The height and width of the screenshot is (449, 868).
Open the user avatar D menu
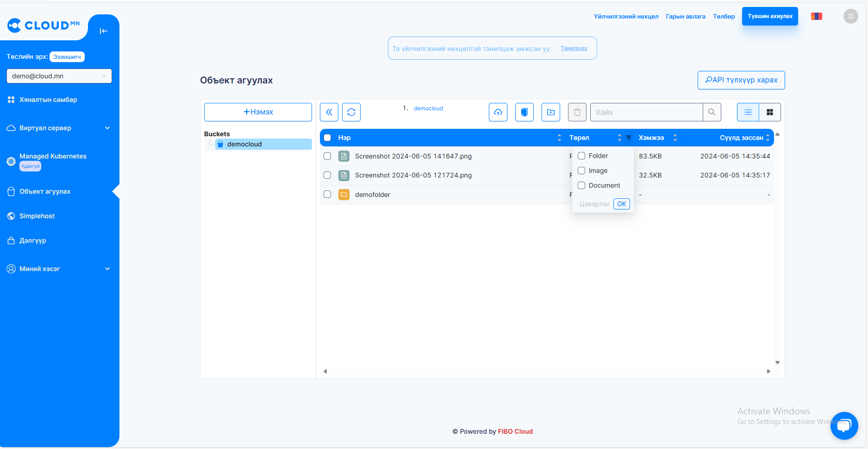tap(851, 16)
